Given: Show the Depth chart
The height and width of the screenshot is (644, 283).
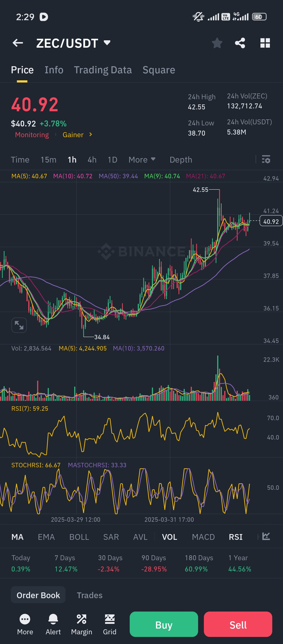Looking at the screenshot, I should point(181,160).
